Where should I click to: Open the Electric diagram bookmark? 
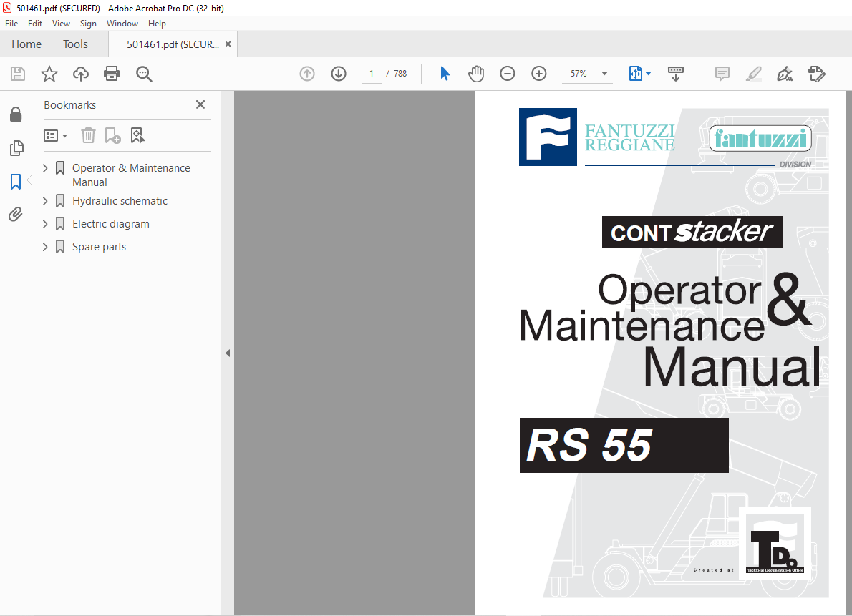(x=111, y=224)
